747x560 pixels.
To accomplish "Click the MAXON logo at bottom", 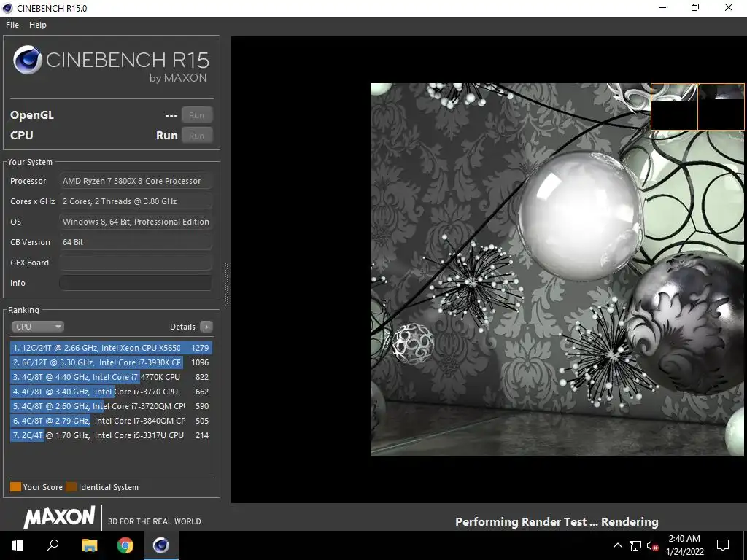I will (x=60, y=517).
